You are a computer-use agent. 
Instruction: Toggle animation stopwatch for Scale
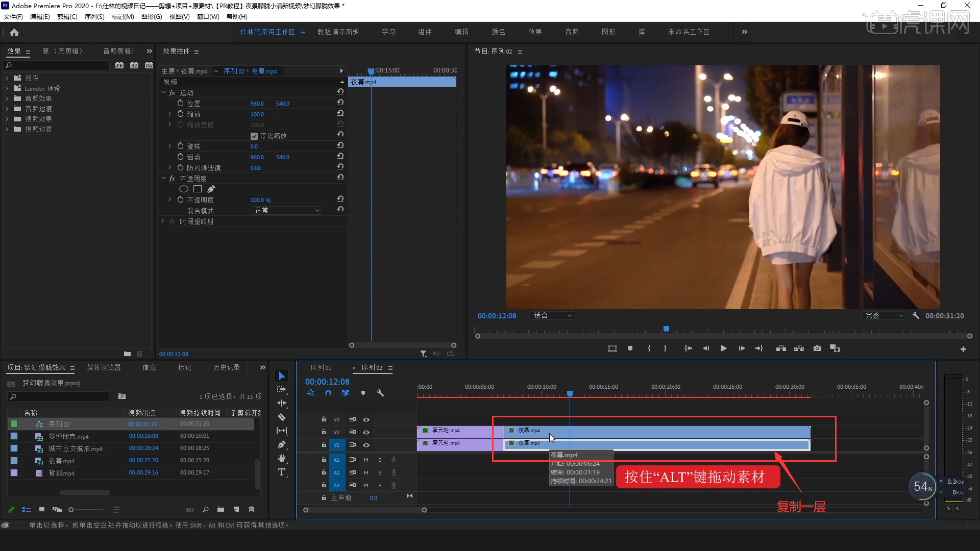coord(180,114)
